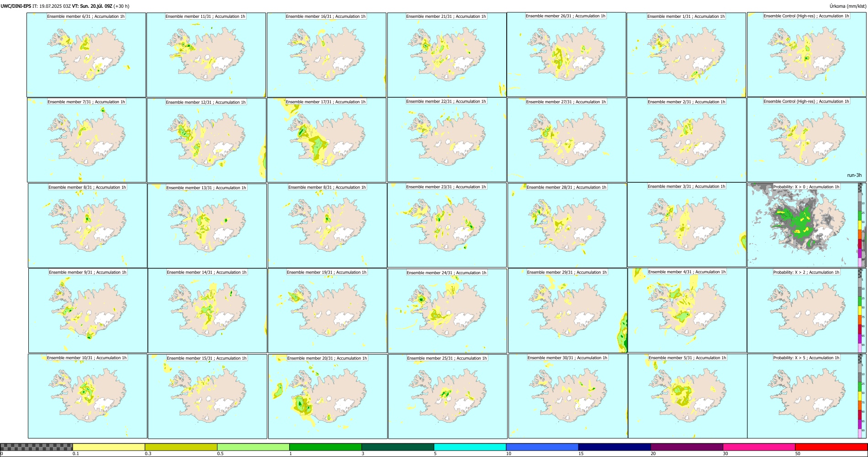Click the checkered gray 0 to 0.1 legend swatch
868x457 pixels.
tap(37, 447)
